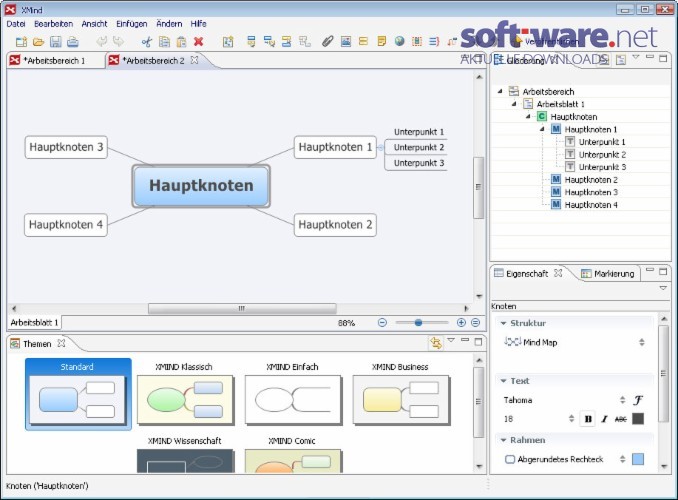Click the orange extract-theme icon in the Themen panel

click(436, 343)
